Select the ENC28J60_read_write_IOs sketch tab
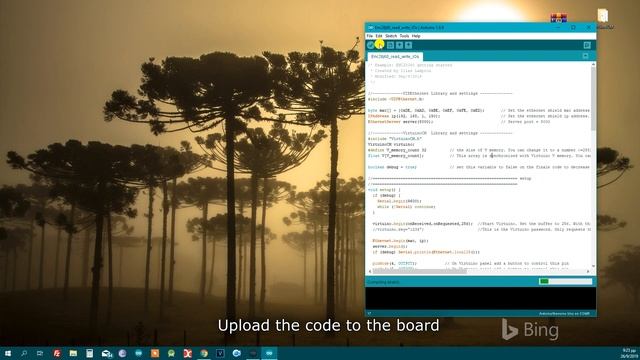 click(x=395, y=56)
